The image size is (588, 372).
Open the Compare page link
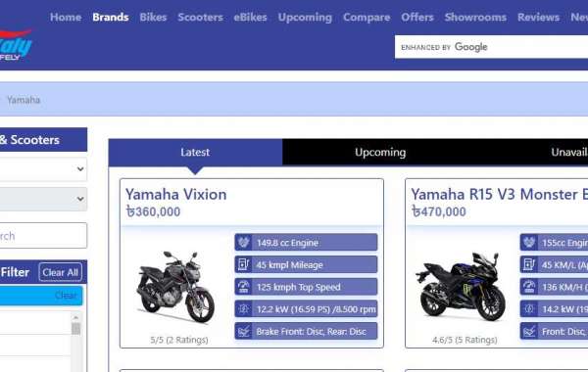click(x=367, y=18)
